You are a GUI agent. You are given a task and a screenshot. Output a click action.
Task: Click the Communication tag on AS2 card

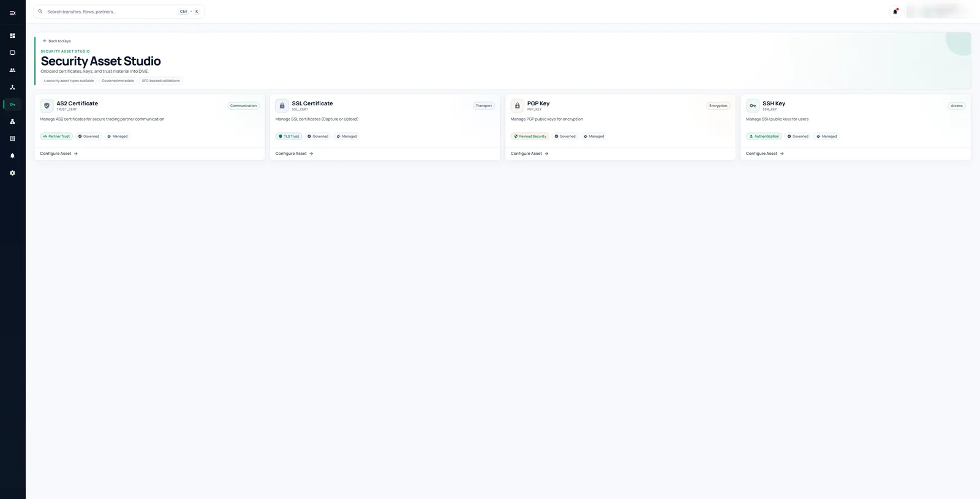click(243, 106)
